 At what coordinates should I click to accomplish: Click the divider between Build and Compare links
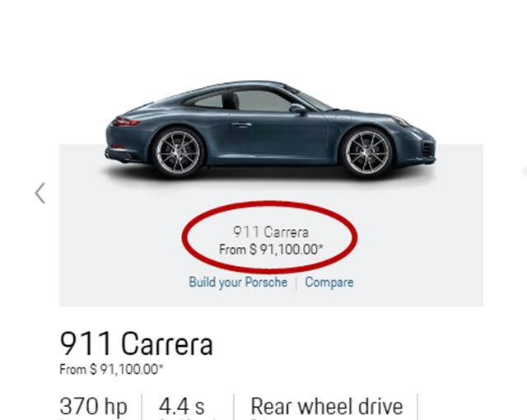pos(296,282)
